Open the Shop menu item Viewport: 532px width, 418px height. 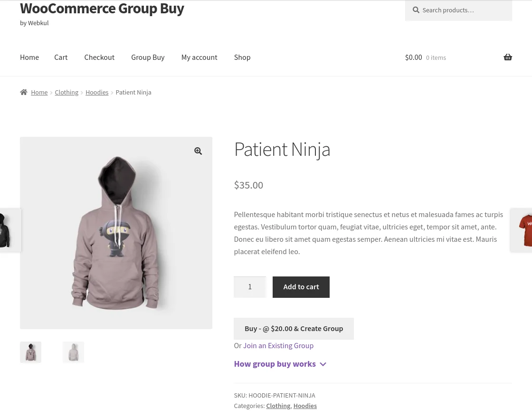242,57
